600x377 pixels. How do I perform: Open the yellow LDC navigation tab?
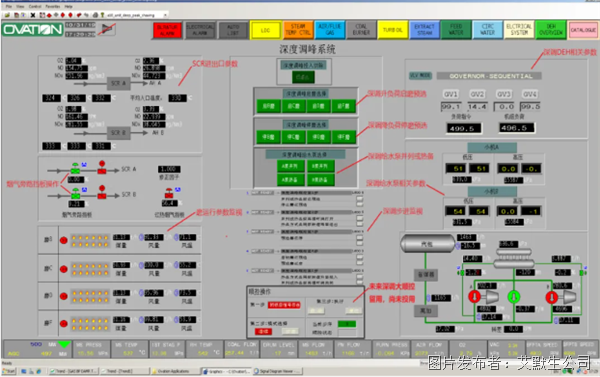click(x=266, y=30)
